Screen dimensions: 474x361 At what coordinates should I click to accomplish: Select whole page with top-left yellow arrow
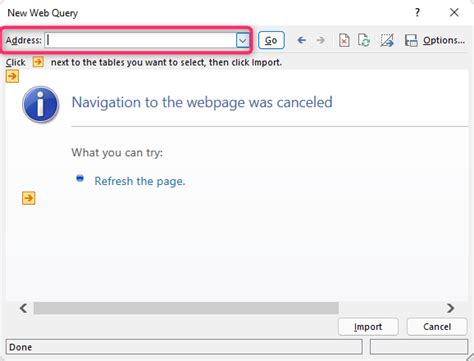coord(12,76)
